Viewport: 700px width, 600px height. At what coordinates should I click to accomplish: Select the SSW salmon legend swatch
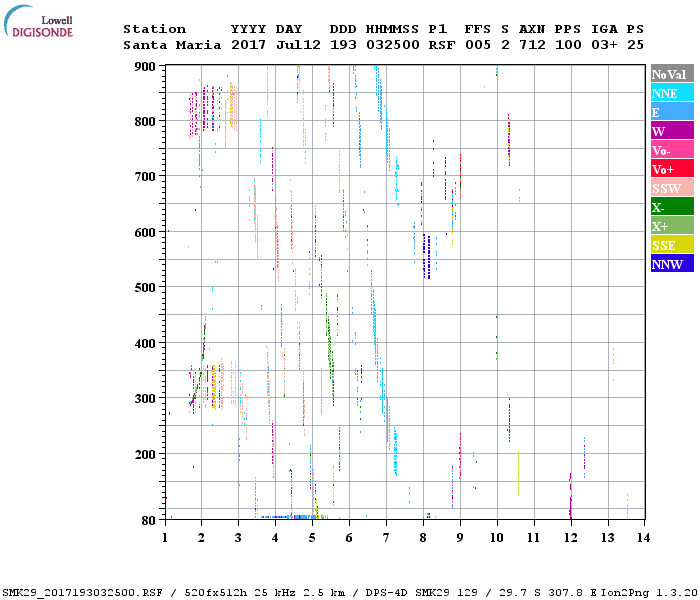[x=672, y=188]
